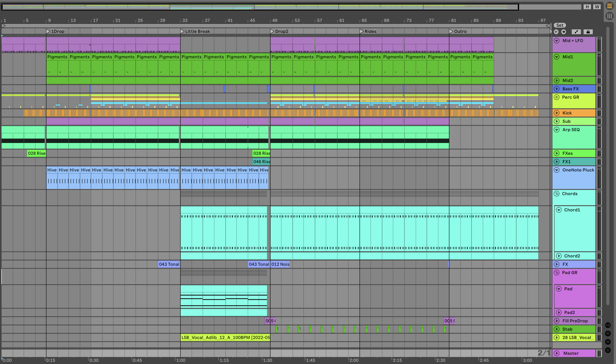Toggle Automation Mode button

click(x=576, y=32)
